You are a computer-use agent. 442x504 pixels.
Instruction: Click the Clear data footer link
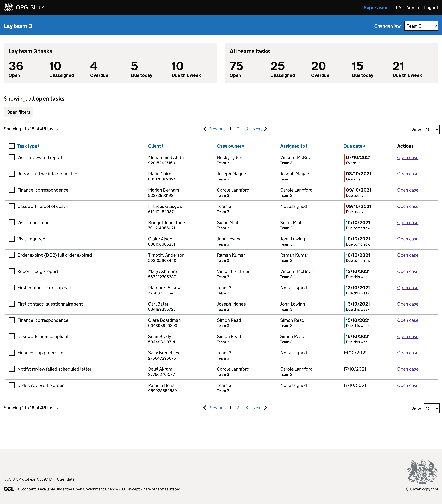click(x=66, y=479)
